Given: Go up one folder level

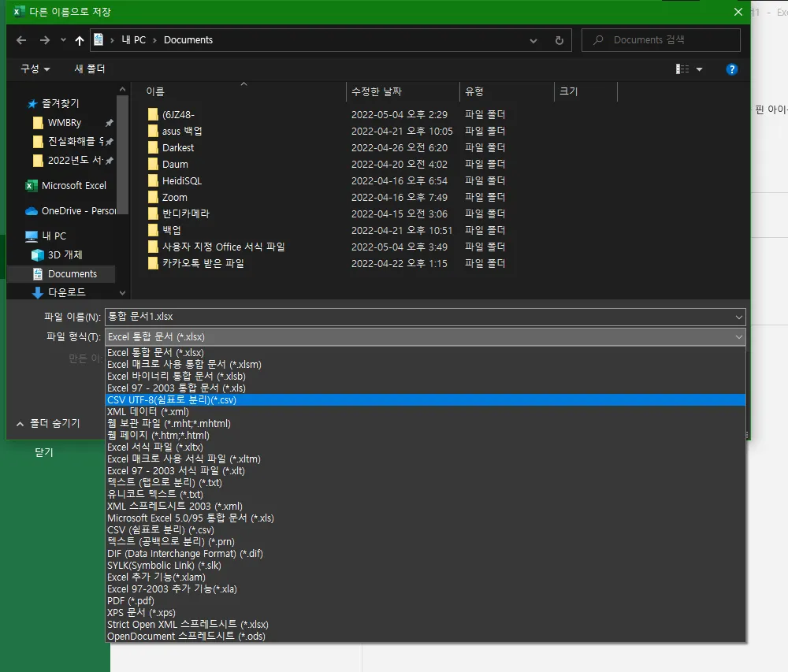Looking at the screenshot, I should (x=80, y=40).
